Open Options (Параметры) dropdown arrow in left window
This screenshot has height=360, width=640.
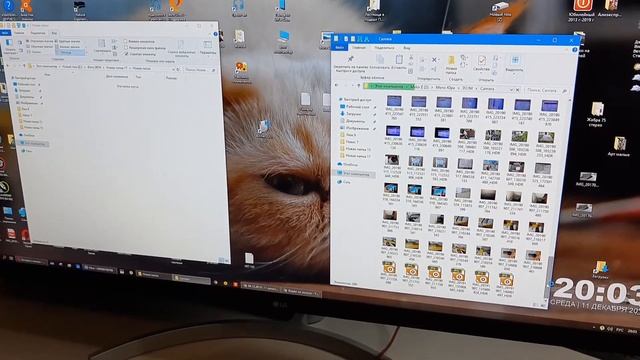click(x=209, y=56)
